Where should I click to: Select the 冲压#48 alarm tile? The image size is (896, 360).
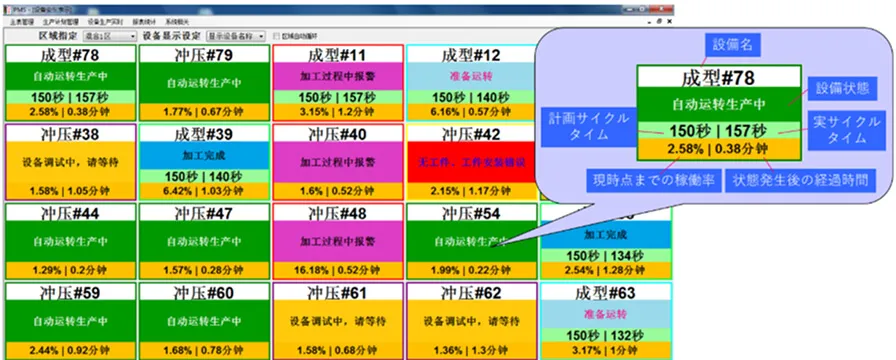[x=338, y=241]
